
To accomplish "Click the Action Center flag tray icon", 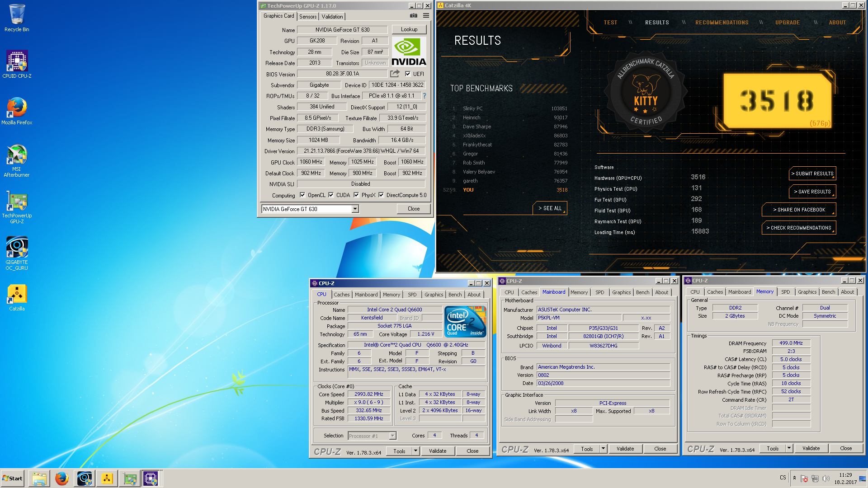I will pos(804,479).
